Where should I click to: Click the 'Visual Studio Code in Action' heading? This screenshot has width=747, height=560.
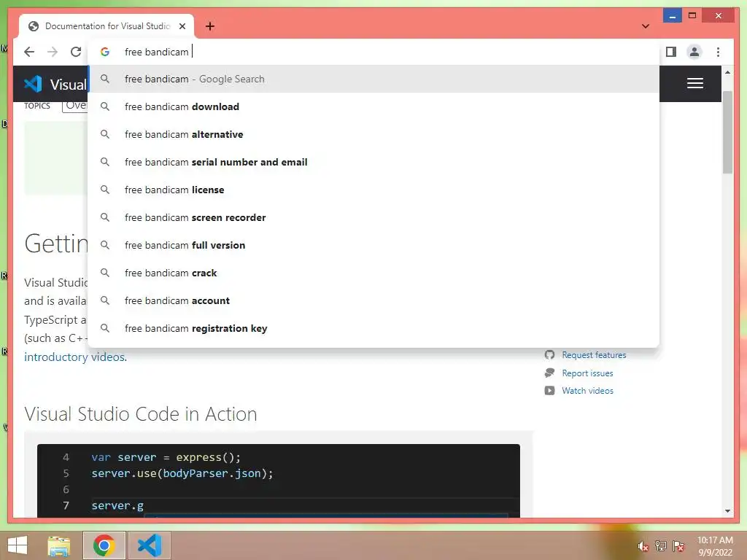141,414
